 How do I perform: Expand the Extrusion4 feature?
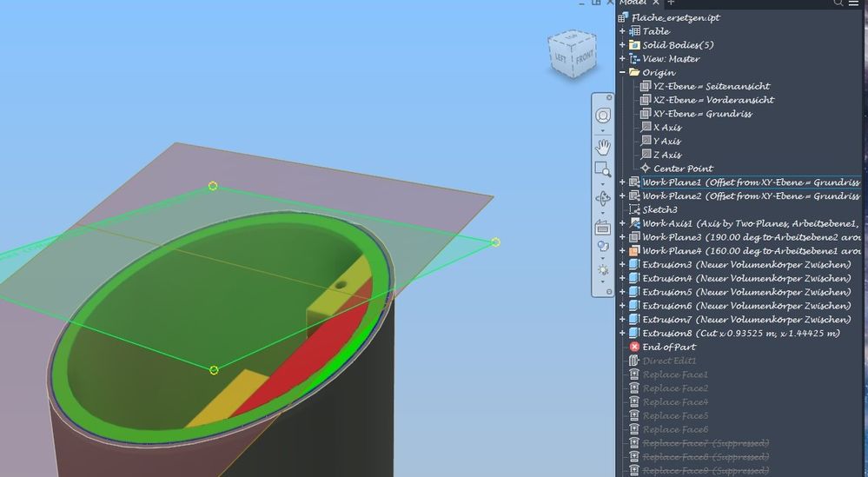pyautogui.click(x=622, y=278)
